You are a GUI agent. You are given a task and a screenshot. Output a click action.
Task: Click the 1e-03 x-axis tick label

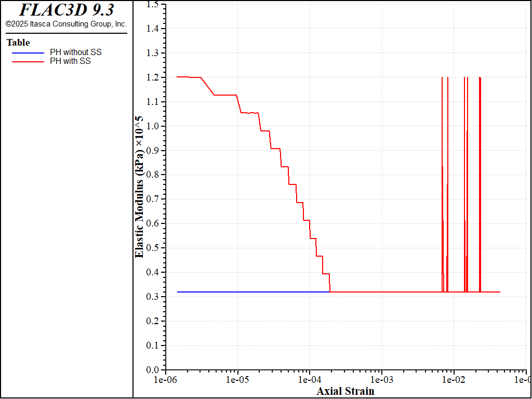382,380
